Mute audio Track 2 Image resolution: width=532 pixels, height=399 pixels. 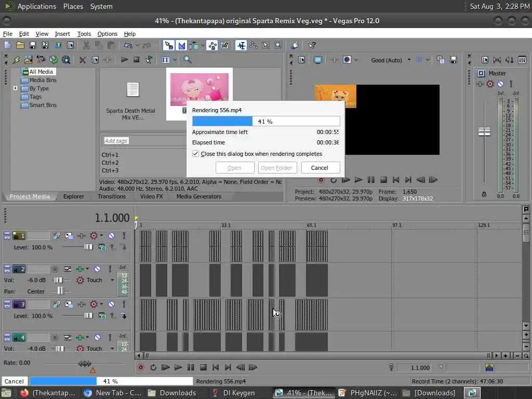97,269
